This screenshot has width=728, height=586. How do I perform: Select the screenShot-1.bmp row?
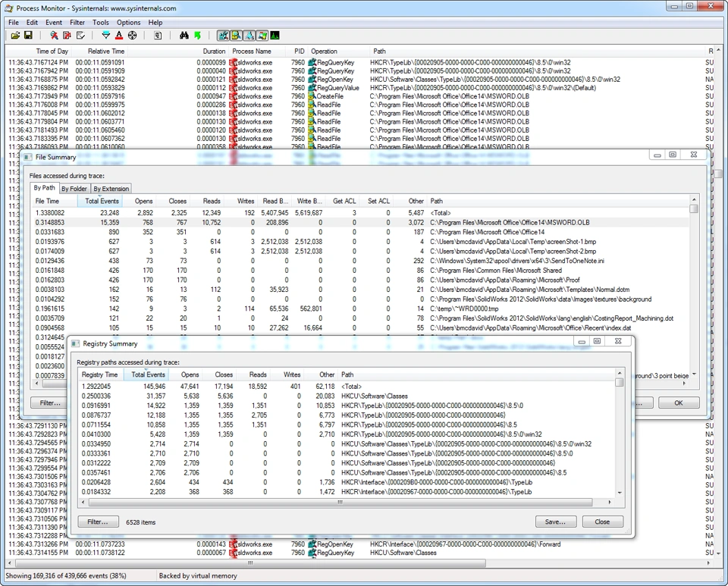coord(360,242)
